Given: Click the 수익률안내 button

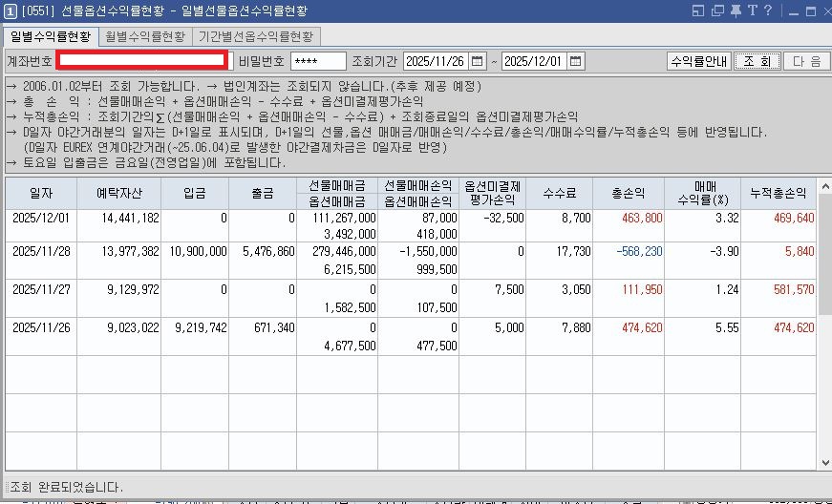Looking at the screenshot, I should point(699,61).
